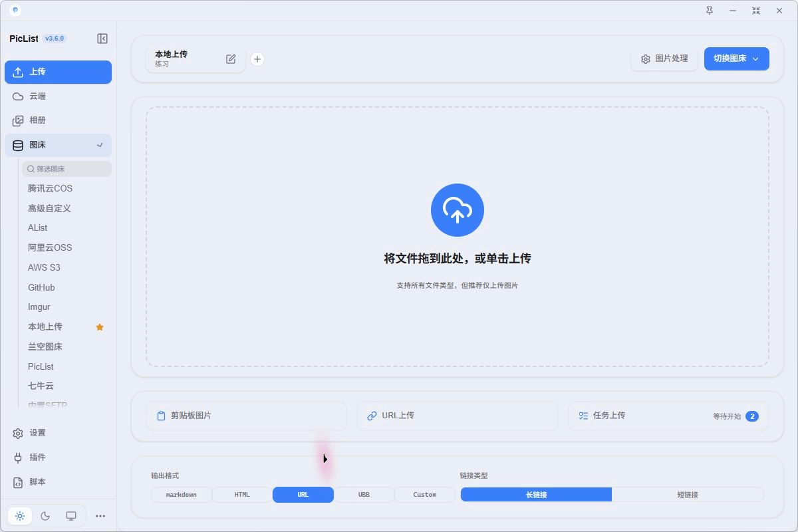Open 设置 settings page
This screenshot has width=798, height=532.
pyautogui.click(x=58, y=433)
